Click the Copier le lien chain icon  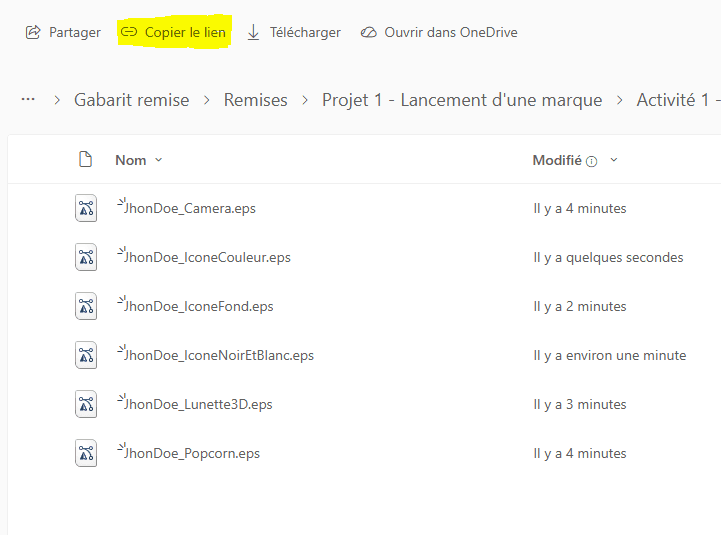pos(129,32)
